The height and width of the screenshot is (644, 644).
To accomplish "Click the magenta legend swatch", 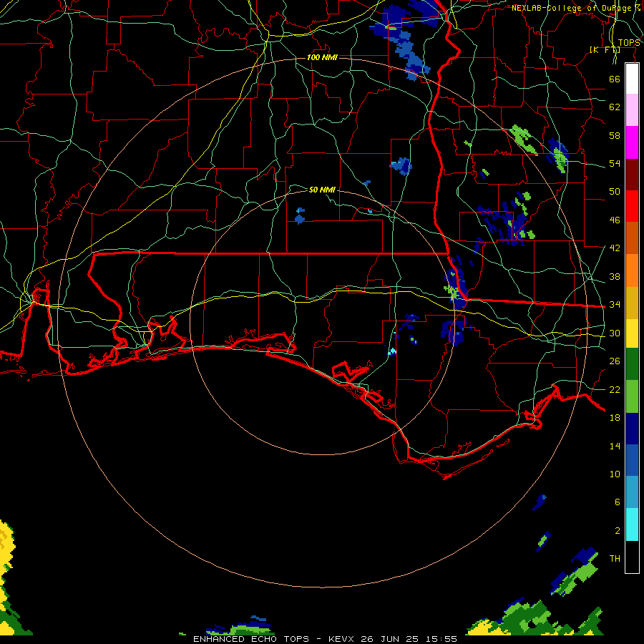I will pyautogui.click(x=632, y=142).
